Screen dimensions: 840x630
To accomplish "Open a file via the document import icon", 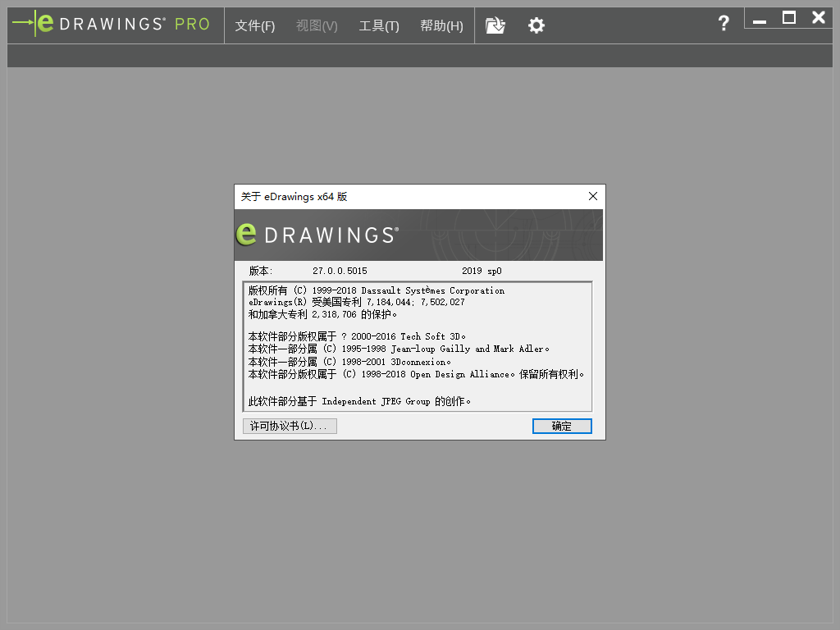I will [495, 25].
